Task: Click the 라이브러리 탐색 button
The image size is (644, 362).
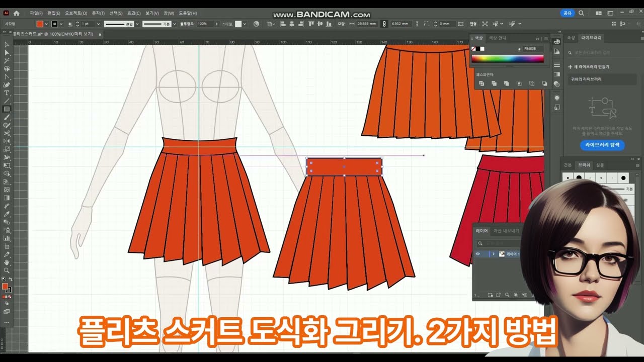Action: coord(603,145)
